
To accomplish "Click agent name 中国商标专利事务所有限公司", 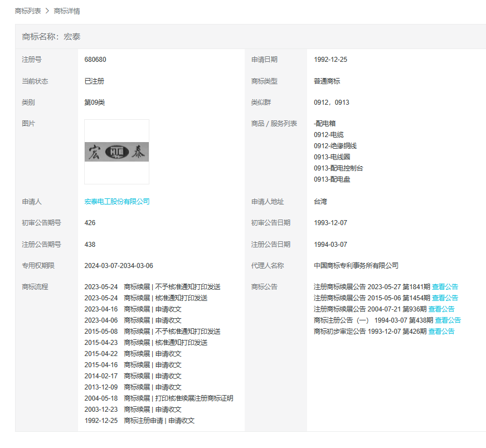I will pos(356,266).
